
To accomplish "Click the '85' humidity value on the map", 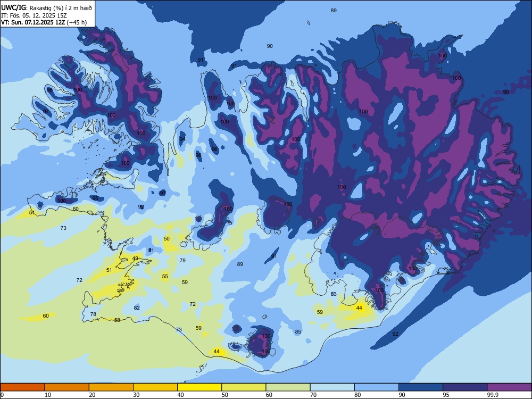I will pyautogui.click(x=298, y=332).
